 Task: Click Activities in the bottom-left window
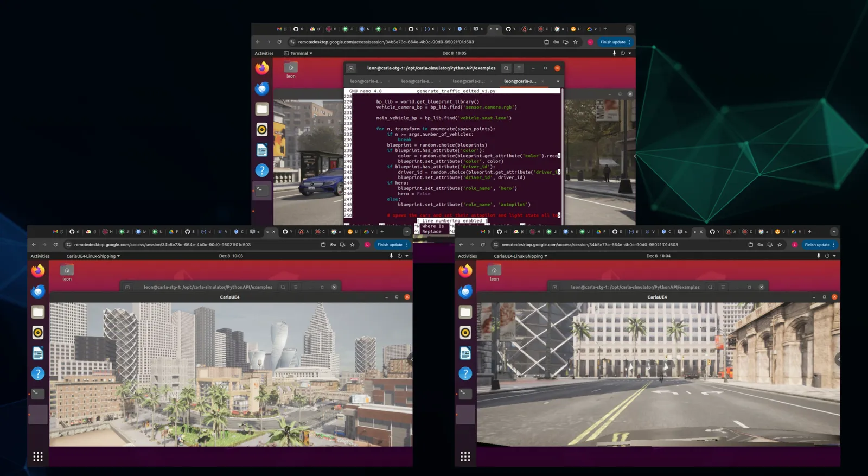tap(40, 256)
